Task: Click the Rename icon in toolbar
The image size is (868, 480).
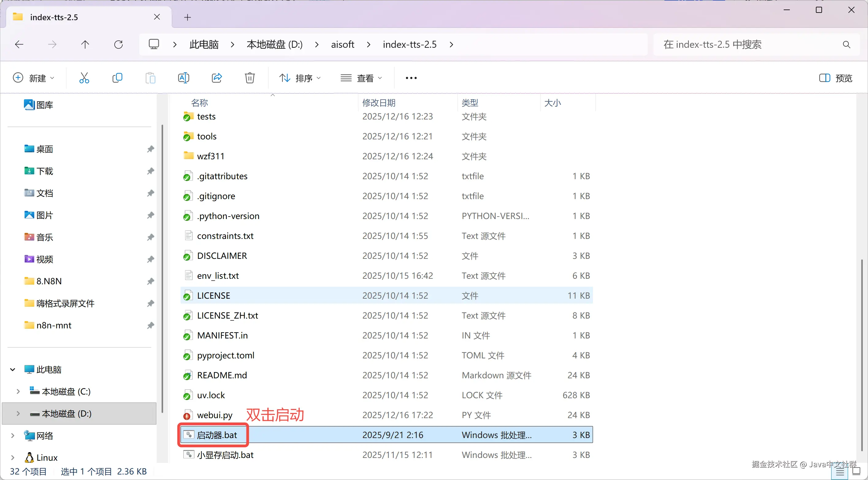Action: click(183, 78)
